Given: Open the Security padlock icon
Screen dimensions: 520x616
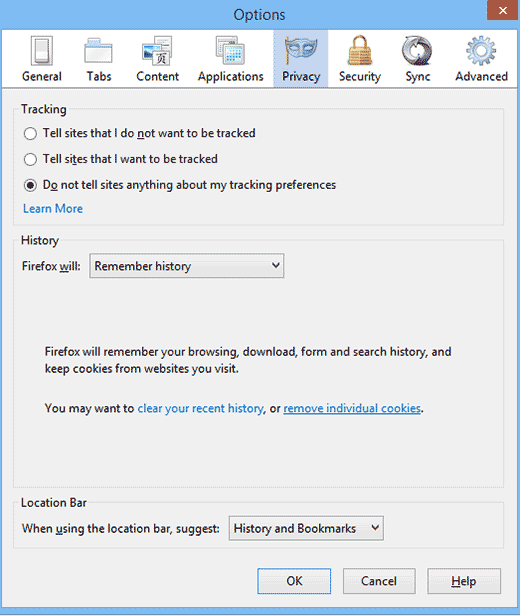Looking at the screenshot, I should coord(359,50).
